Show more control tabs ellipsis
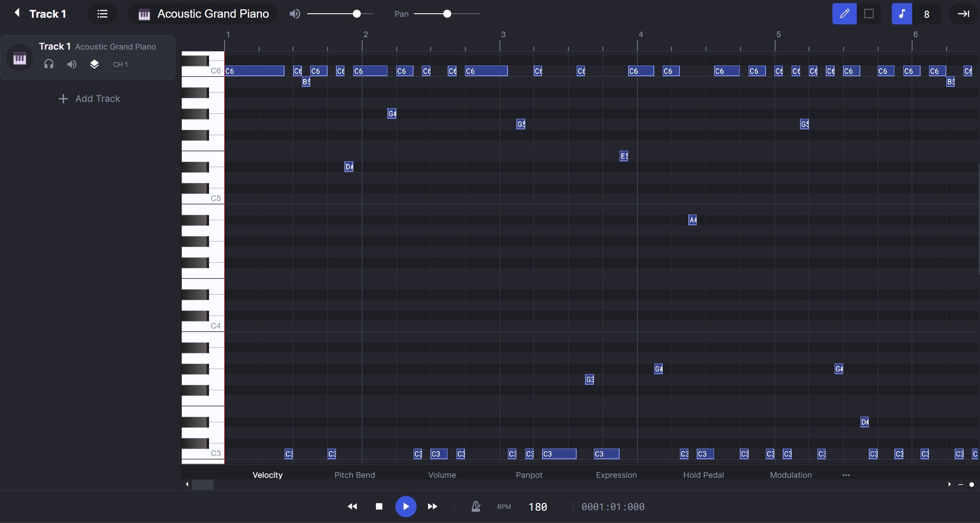The height and width of the screenshot is (523, 980). point(846,475)
